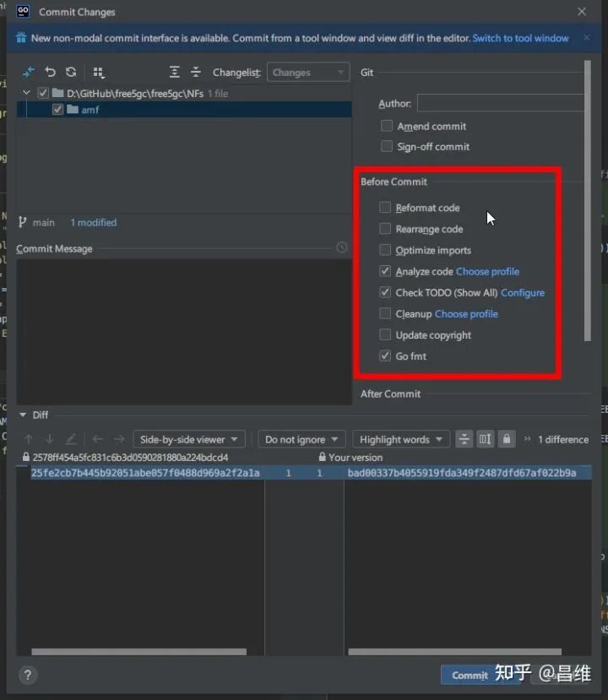Viewport: 608px width, 700px height.
Task: Uncheck Analyze code checkbox
Action: coord(385,271)
